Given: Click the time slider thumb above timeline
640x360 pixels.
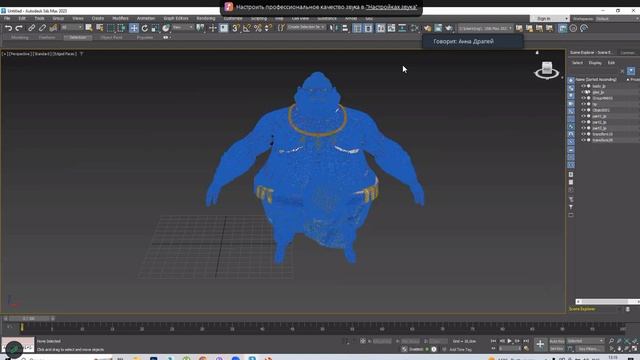Looking at the screenshot, I should coord(29,318).
